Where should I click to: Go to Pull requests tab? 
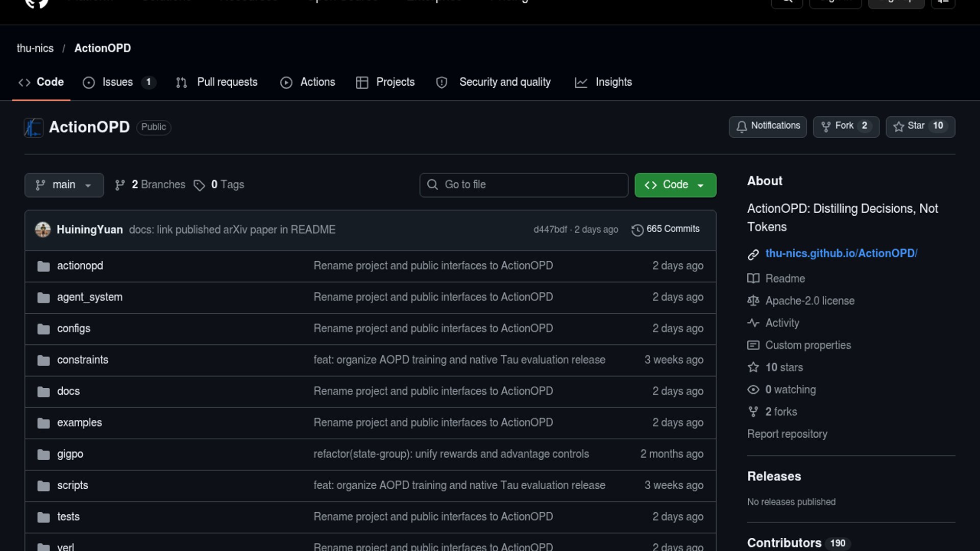click(x=217, y=82)
